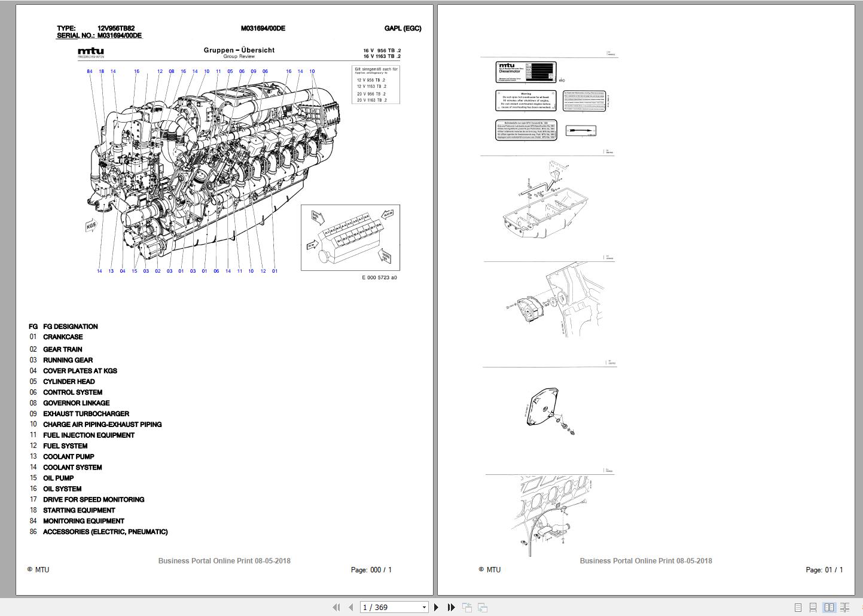The image size is (863, 616).
Task: Go to the previous page
Action: (x=351, y=607)
